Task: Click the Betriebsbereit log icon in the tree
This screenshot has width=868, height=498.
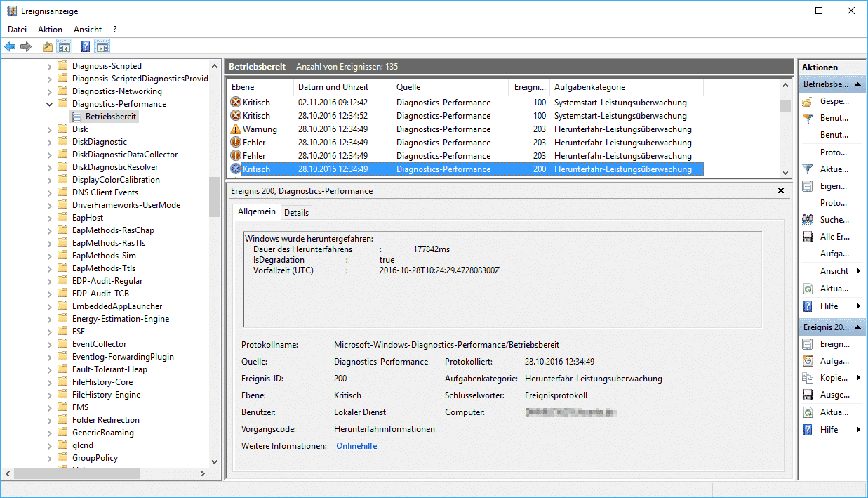Action: click(77, 117)
